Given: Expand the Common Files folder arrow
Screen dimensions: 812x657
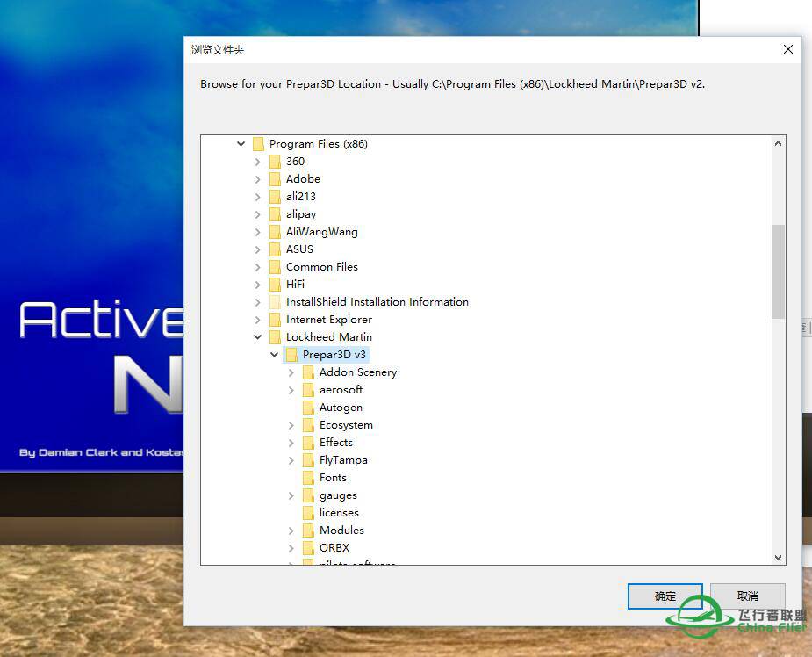Looking at the screenshot, I should pyautogui.click(x=257, y=267).
